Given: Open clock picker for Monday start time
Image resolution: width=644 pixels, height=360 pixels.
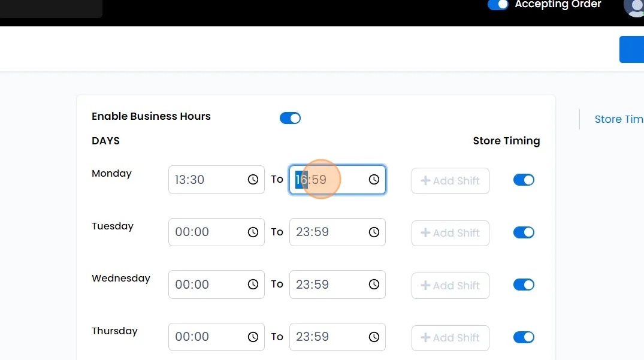Looking at the screenshot, I should tap(253, 179).
